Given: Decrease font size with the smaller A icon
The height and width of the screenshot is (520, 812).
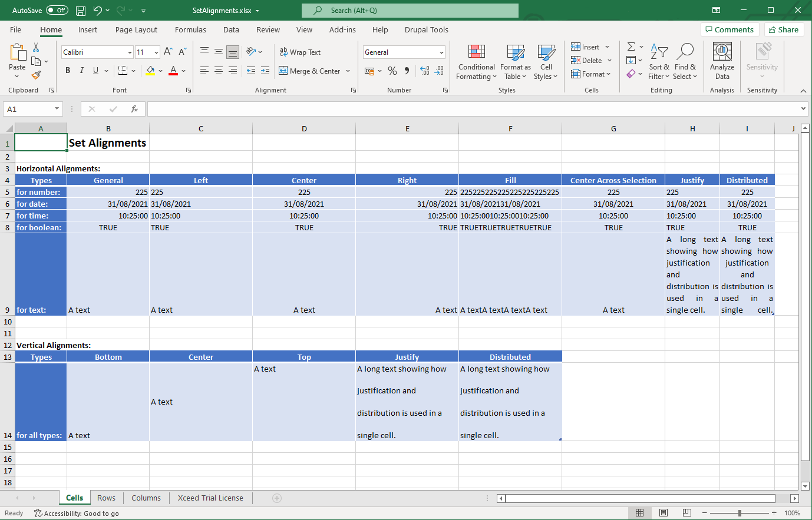Looking at the screenshot, I should (182, 52).
